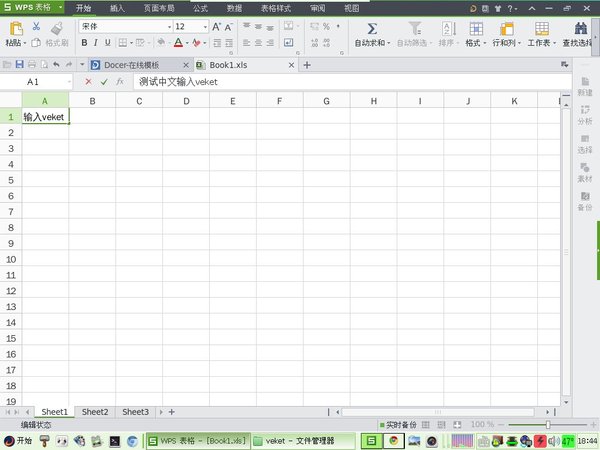This screenshot has width=600, height=450.
Task: Open the 素材 icon in right sidebar
Action: coord(585,172)
